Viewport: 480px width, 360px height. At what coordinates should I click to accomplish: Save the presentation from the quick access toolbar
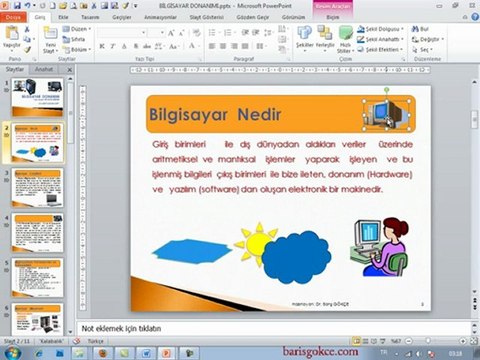click(17, 6)
